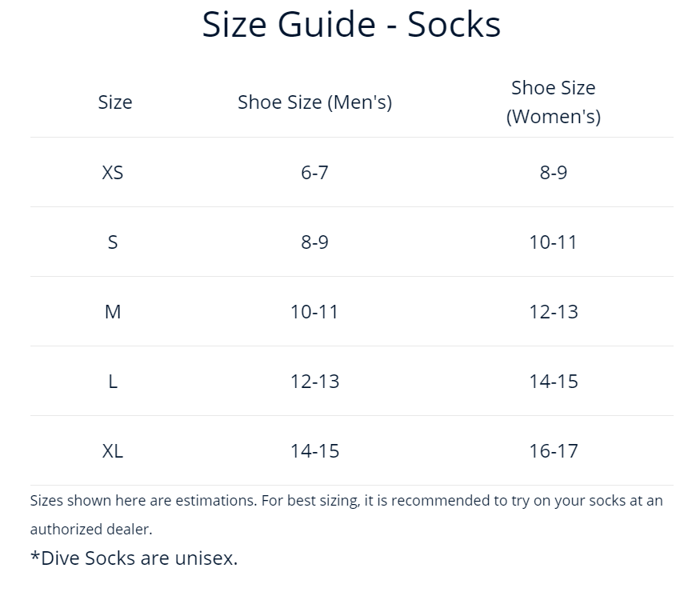Click the 16-17 women's shoe size cell
The height and width of the screenshot is (612, 700).
coord(553,451)
